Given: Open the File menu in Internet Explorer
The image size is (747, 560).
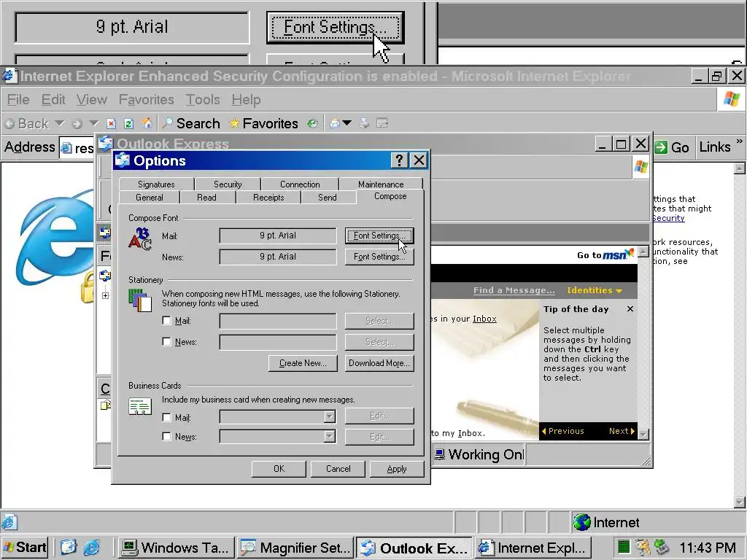Looking at the screenshot, I should 18,99.
